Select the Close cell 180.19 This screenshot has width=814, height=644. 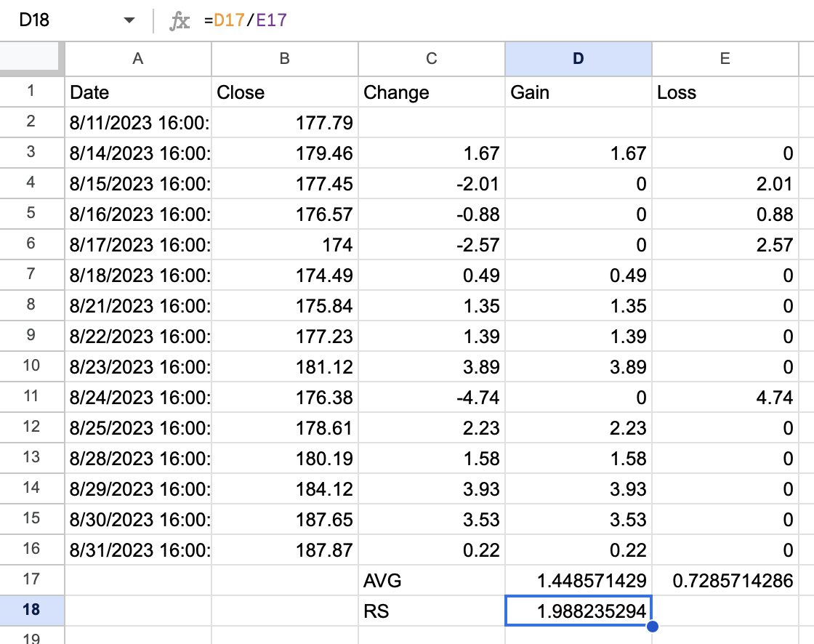click(284, 458)
